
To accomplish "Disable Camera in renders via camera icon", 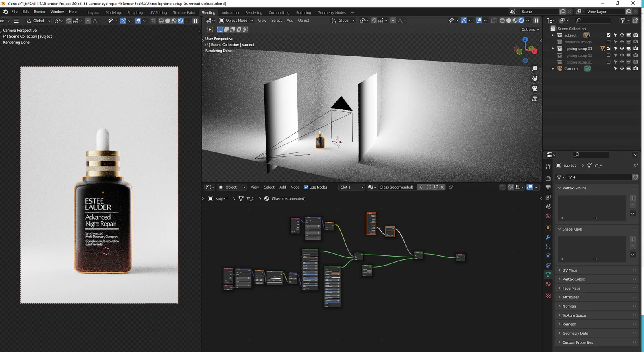I will (636, 69).
